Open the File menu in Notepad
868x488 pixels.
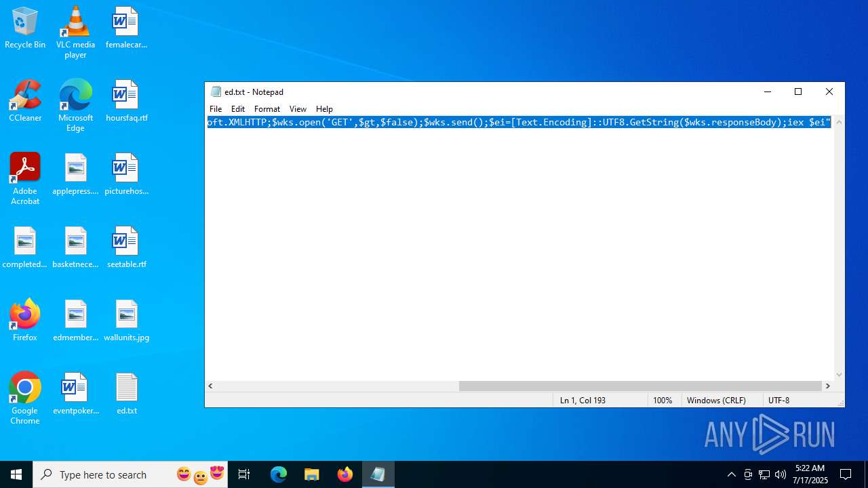pos(216,109)
